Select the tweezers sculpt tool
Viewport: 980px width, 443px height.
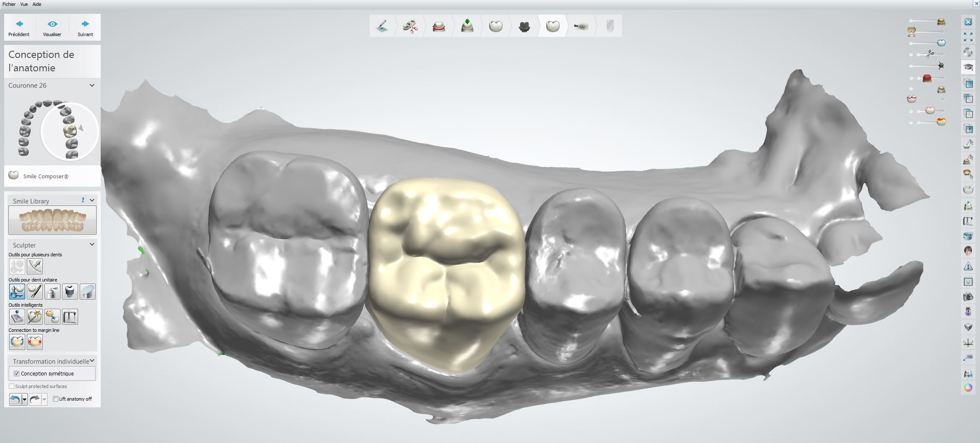tap(35, 292)
